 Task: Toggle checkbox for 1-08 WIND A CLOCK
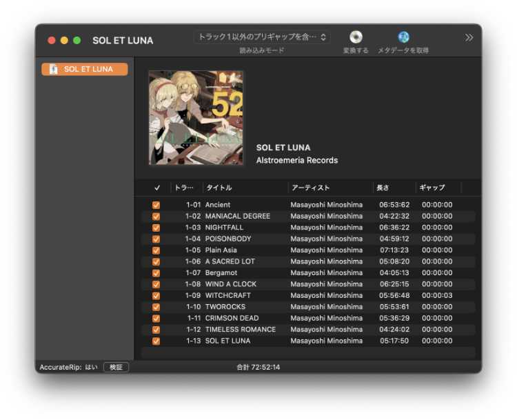[x=156, y=284]
